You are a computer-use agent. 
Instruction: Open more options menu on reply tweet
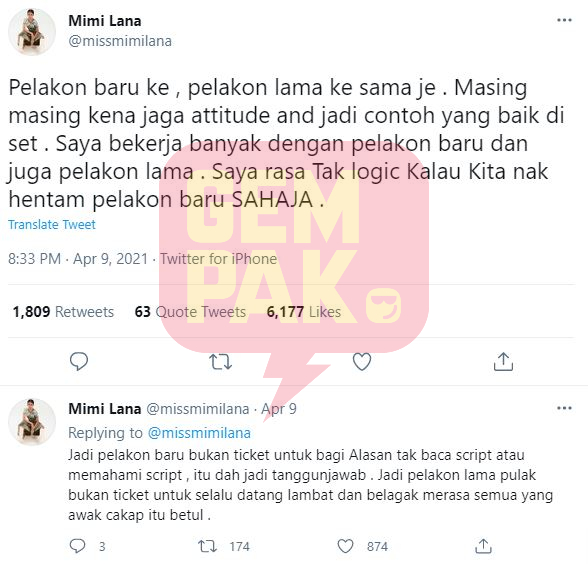pos(564,408)
